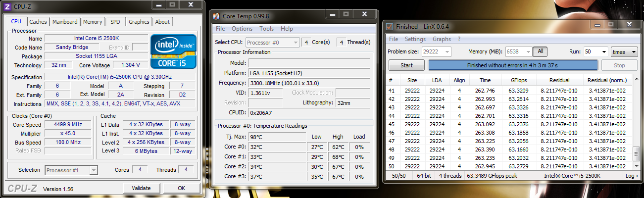Image resolution: width=644 pixels, height=198 pixels.
Task: Click the 63.1660 GFlops value in row 48
Action: click(518, 149)
